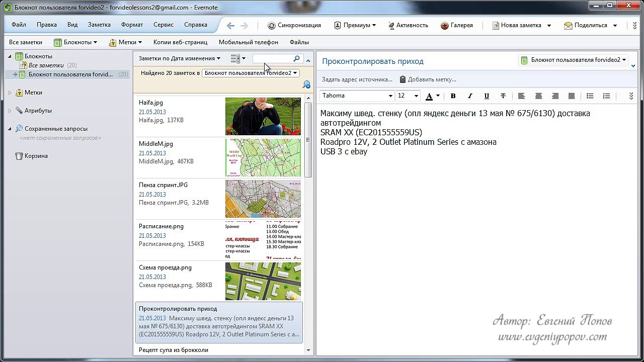Click the Копии веб-страниц shortcut
Viewport: 644px width, 362px height.
[x=180, y=43]
